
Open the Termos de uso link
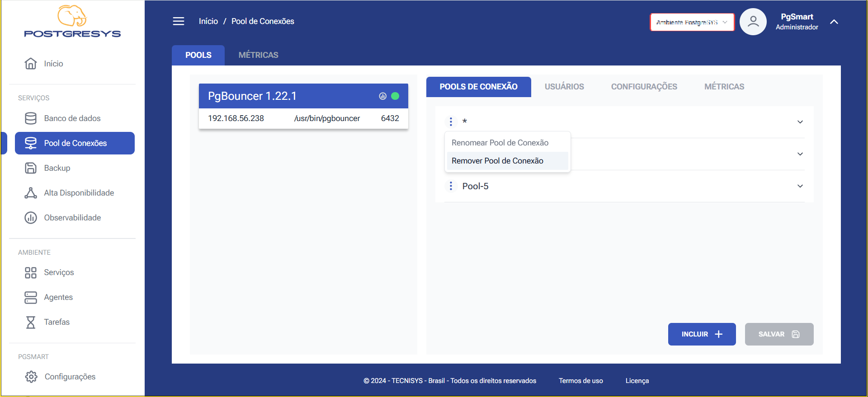click(x=581, y=381)
